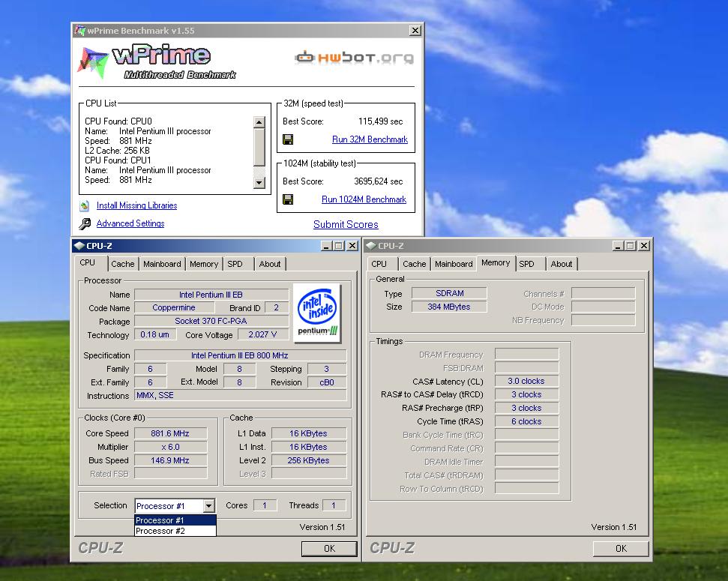Click the 32M best score 115,499 sec
Screen dimensions: 728x581
click(380, 121)
